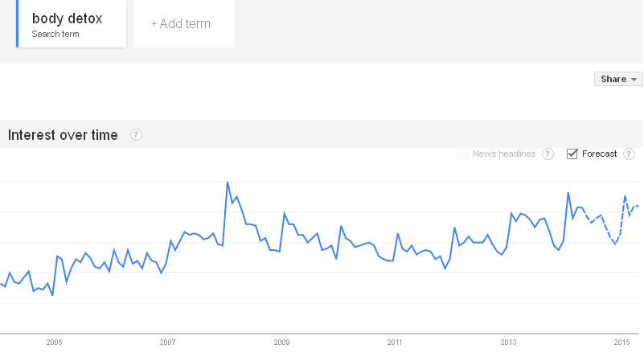Enable the News headlines checkbox
This screenshot has width=644, height=353.
463,154
